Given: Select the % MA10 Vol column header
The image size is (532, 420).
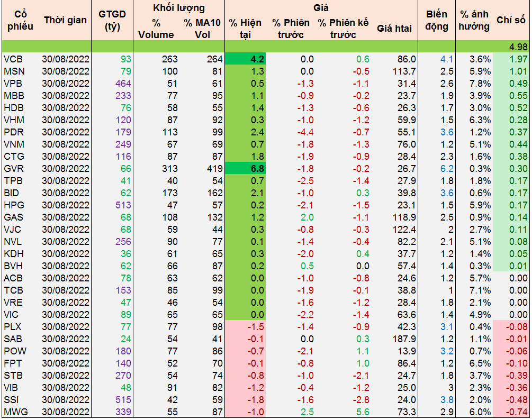Looking at the screenshot, I should coord(202,29).
